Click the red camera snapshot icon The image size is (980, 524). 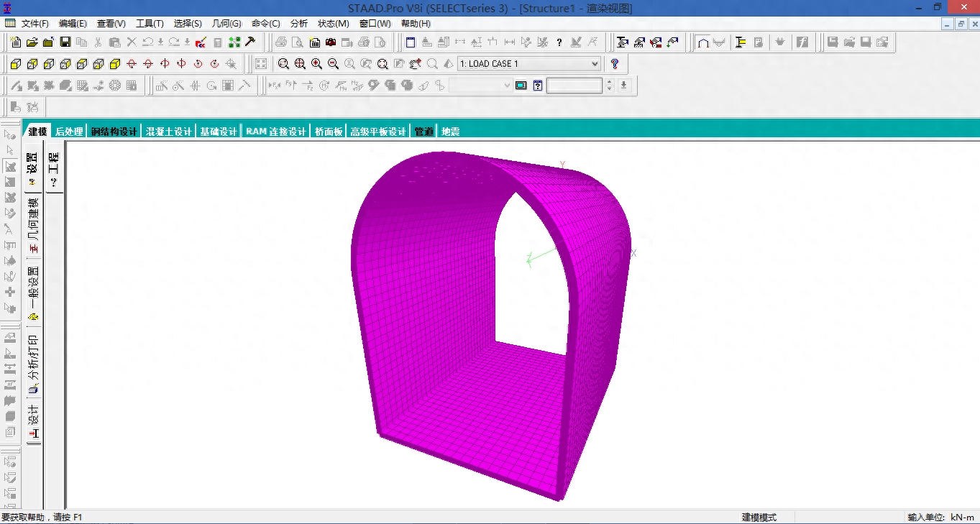(331, 42)
